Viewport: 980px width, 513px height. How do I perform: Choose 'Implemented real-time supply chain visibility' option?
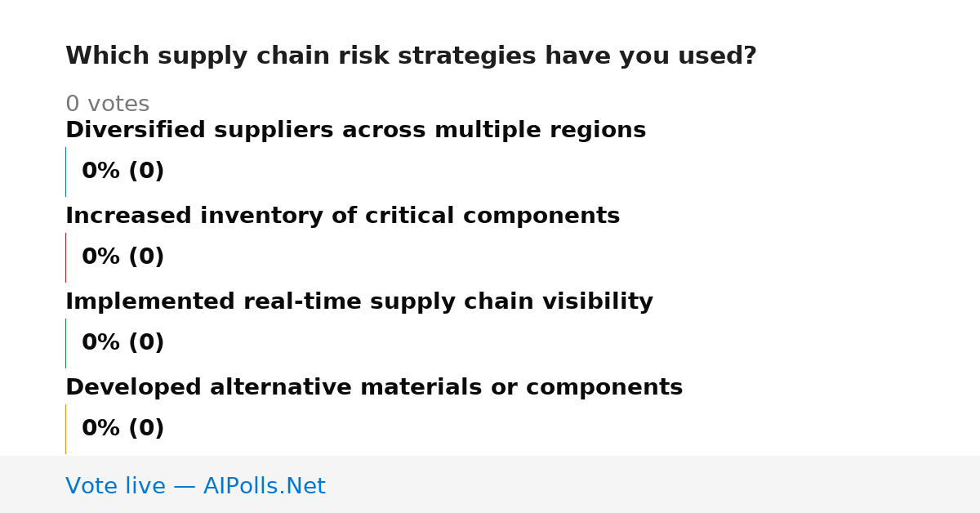[359, 302]
